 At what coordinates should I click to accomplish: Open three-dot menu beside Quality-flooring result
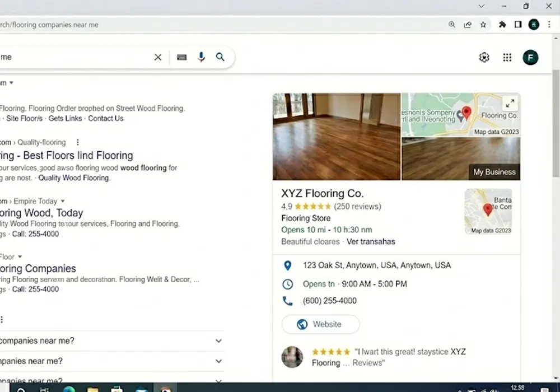(78, 142)
